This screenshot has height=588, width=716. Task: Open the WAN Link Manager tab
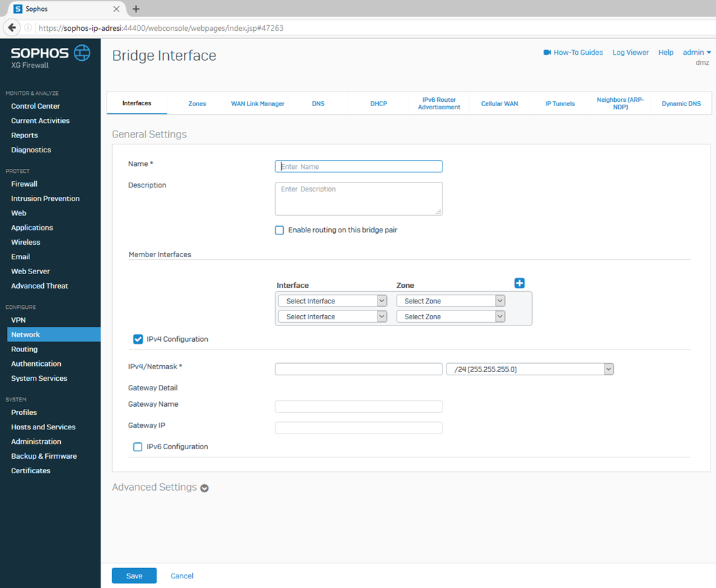pyautogui.click(x=258, y=104)
